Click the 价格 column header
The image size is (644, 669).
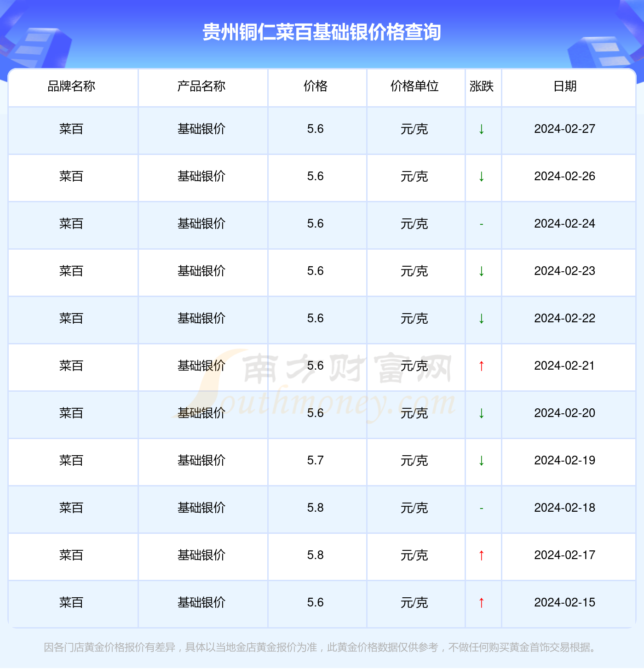tap(316, 86)
